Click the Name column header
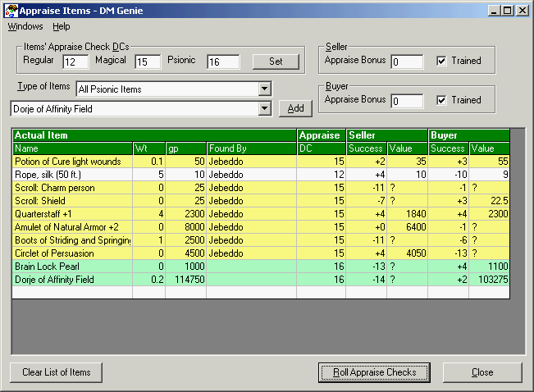 [72, 148]
